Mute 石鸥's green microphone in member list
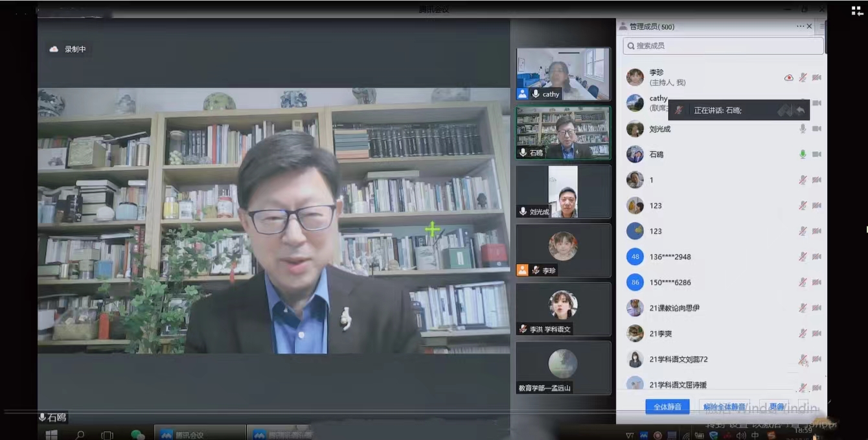868x440 pixels. [x=803, y=154]
